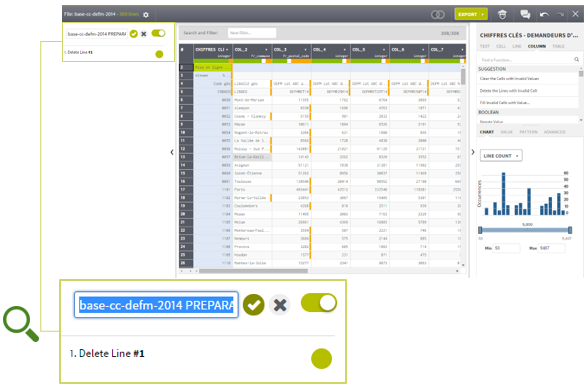
Task: Collapse the recipe panel with left chevron
Action: point(172,152)
